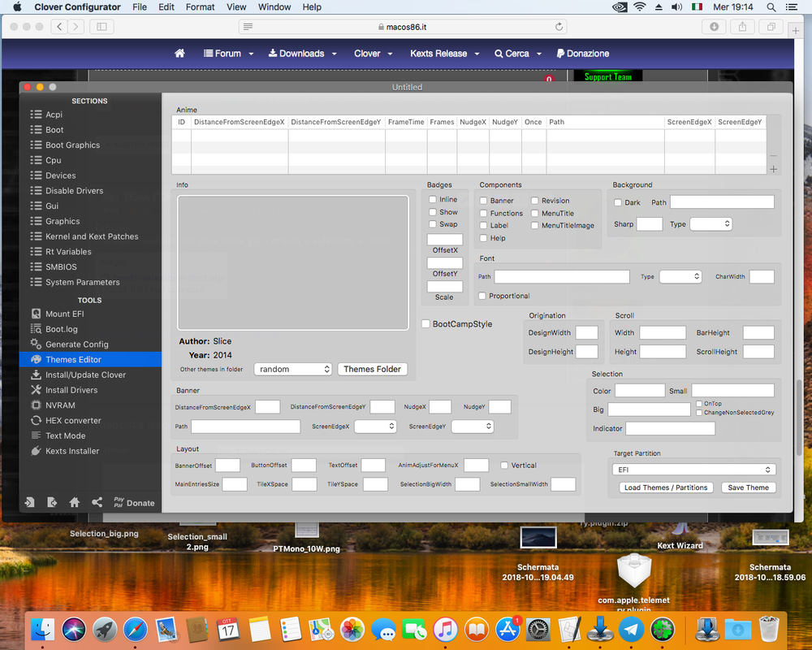Open the Format menu

(x=200, y=7)
